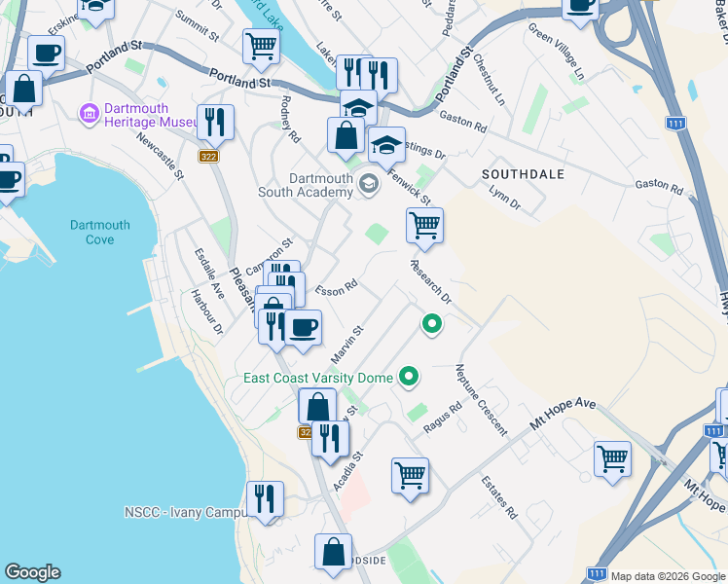Select the East Coast Varsity Dome green pin
The height and width of the screenshot is (584, 728).
[x=409, y=377]
